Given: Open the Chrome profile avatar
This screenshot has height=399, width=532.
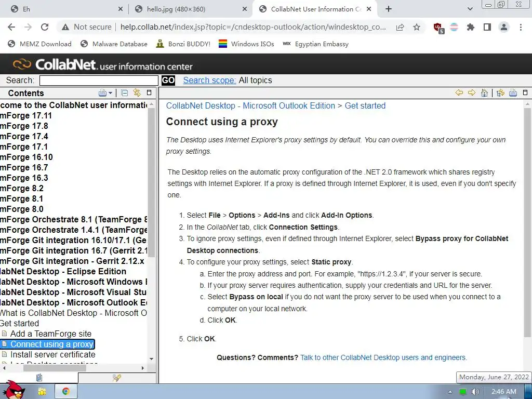Looking at the screenshot, I should 504,27.
